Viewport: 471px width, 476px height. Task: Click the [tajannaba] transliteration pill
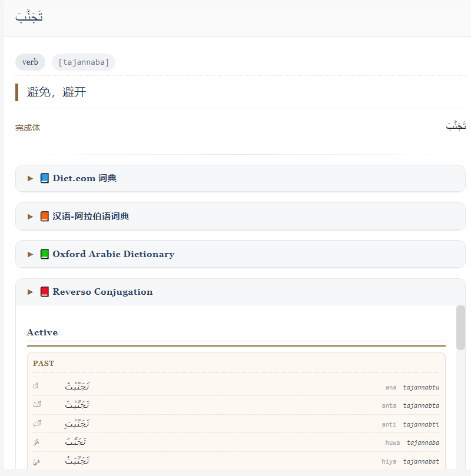tap(84, 62)
